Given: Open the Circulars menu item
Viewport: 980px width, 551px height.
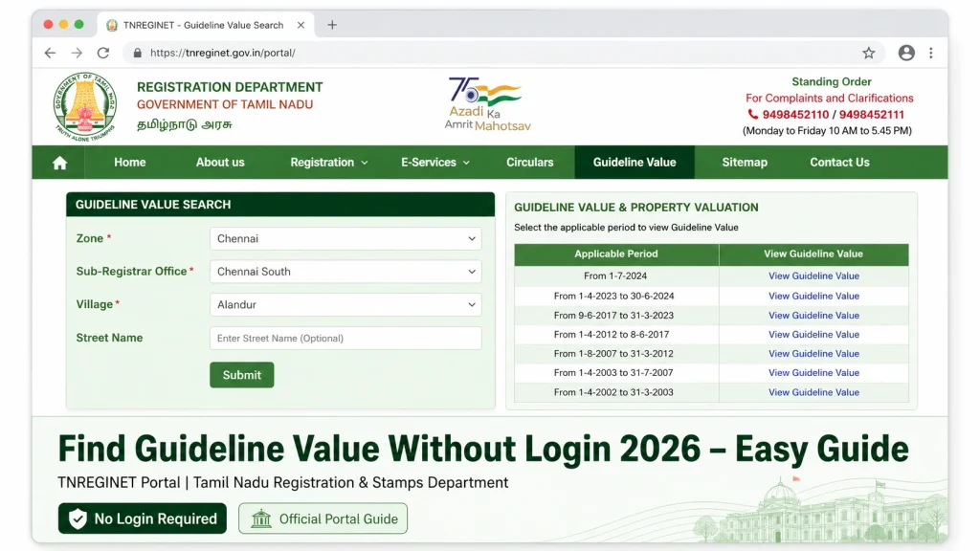Looking at the screenshot, I should pos(529,163).
